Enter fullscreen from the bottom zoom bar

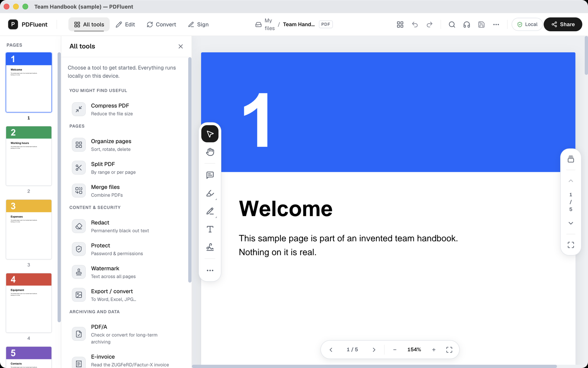coord(449,350)
